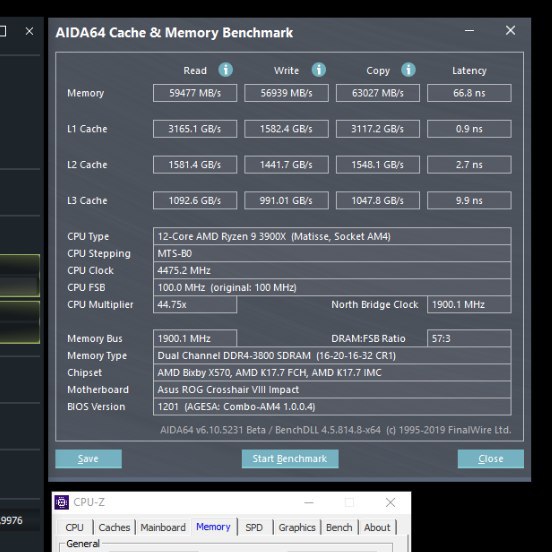This screenshot has height=552, width=552.
Task: Go to the Bench tab
Action: coord(339,527)
